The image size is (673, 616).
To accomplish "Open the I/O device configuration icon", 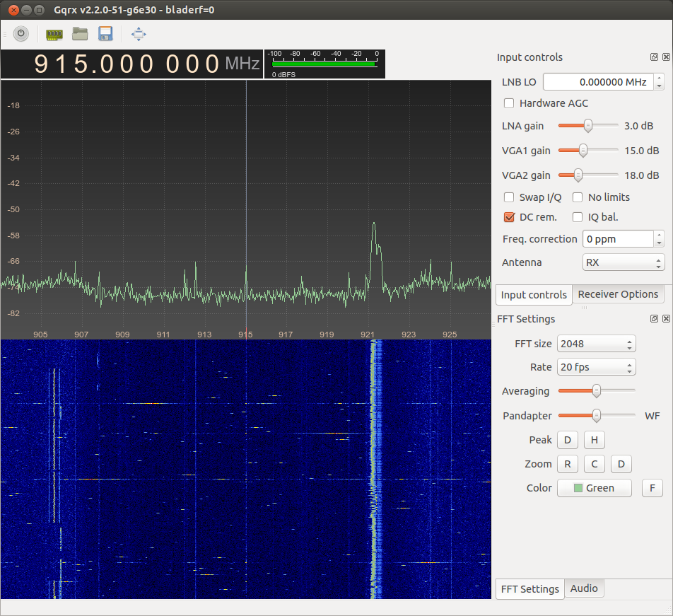I will (54, 33).
